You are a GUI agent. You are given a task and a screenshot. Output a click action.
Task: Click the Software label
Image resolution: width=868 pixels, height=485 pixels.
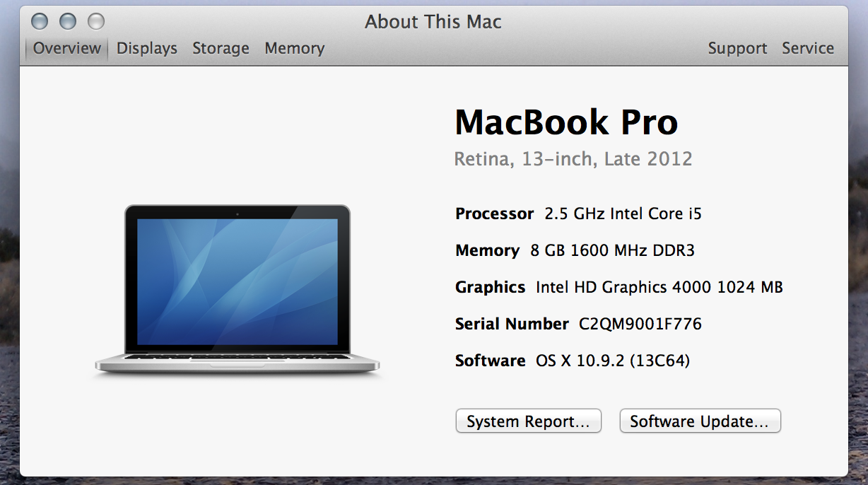pos(491,361)
